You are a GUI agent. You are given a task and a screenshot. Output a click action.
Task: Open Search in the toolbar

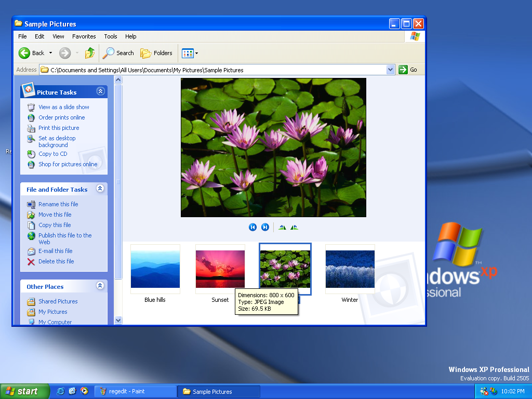[118, 53]
